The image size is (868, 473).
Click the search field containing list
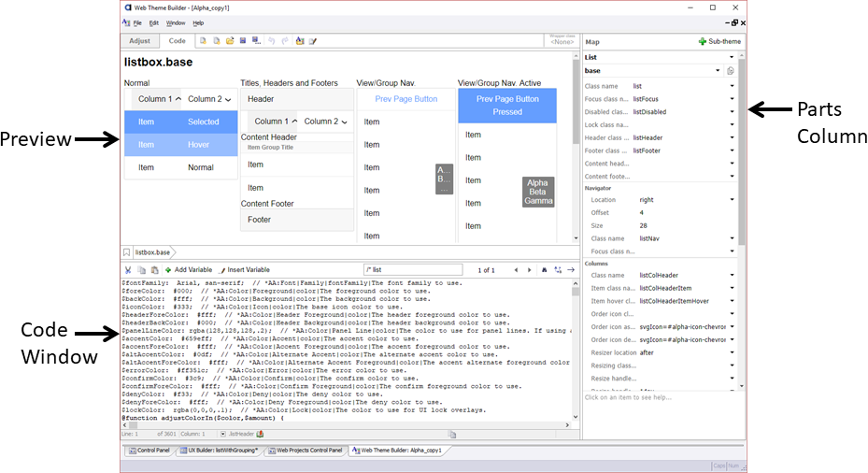tap(413, 270)
